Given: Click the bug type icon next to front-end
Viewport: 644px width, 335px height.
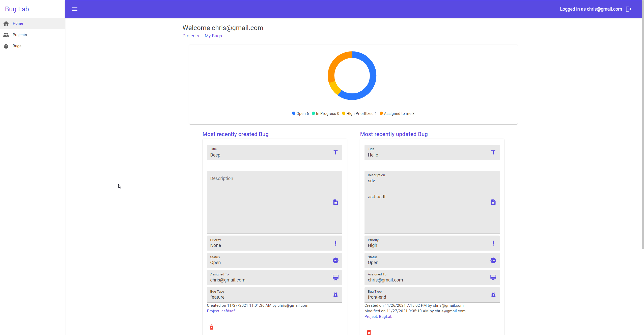Looking at the screenshot, I should pos(493,295).
